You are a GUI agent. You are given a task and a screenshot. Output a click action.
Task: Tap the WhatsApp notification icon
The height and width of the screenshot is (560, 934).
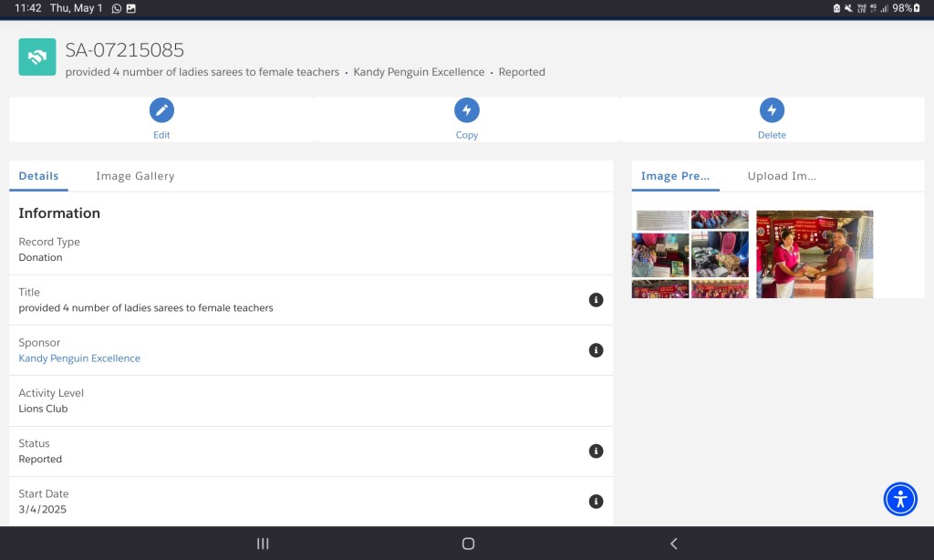click(x=117, y=8)
